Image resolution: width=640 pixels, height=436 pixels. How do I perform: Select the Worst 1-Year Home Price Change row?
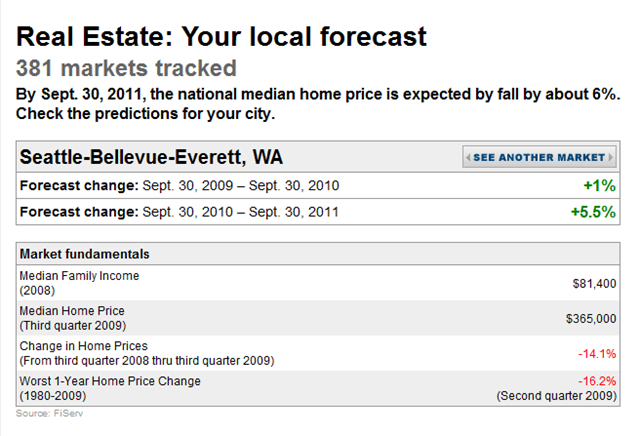click(318, 388)
